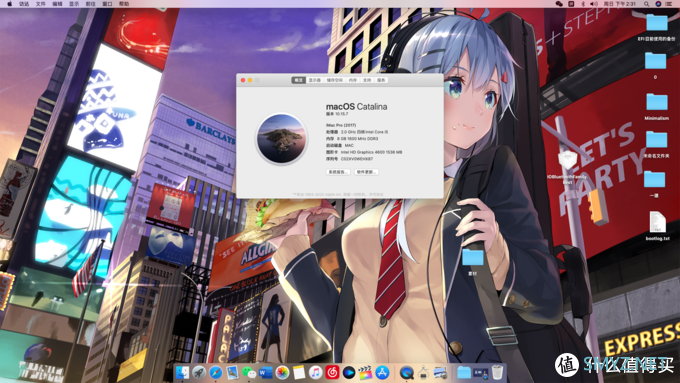Click the input method icon in menu bar
Viewport: 680px width, 383px height.
point(571,3)
